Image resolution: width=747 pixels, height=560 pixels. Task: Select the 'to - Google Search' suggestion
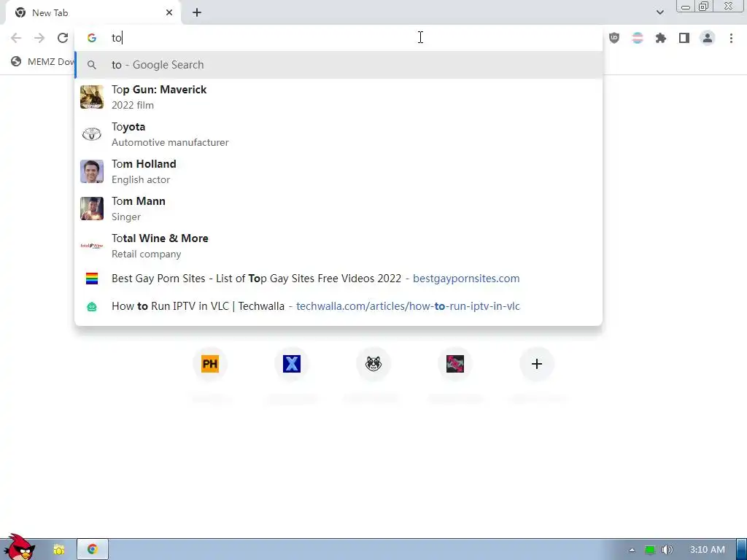click(338, 65)
